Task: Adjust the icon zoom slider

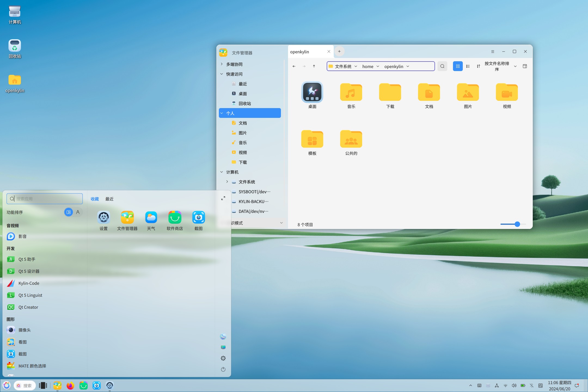Action: pyautogui.click(x=517, y=224)
